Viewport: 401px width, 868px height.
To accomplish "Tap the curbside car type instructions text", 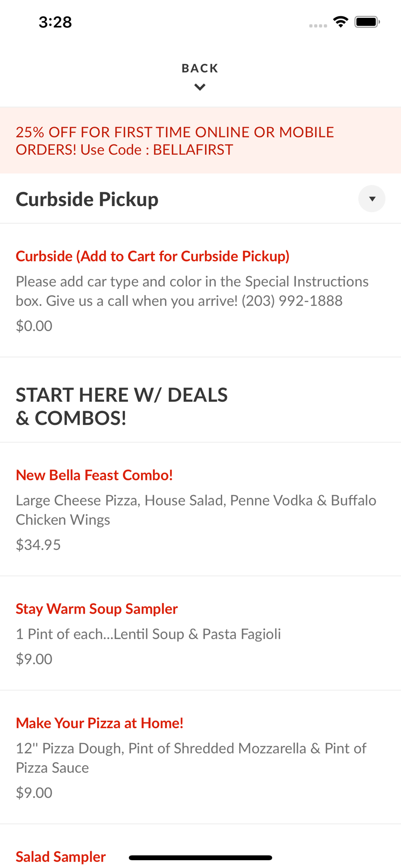I will tap(192, 291).
